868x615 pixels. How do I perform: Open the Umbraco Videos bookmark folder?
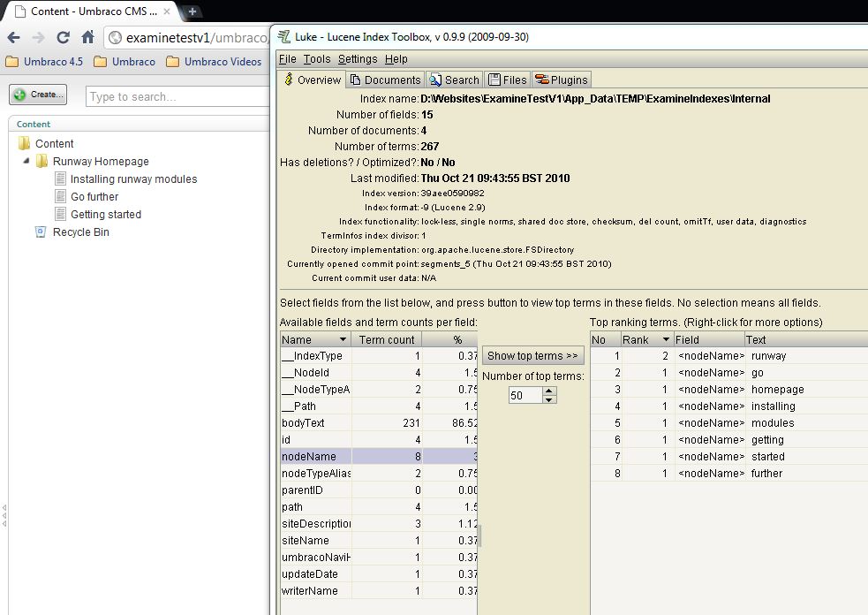pyautogui.click(x=214, y=62)
